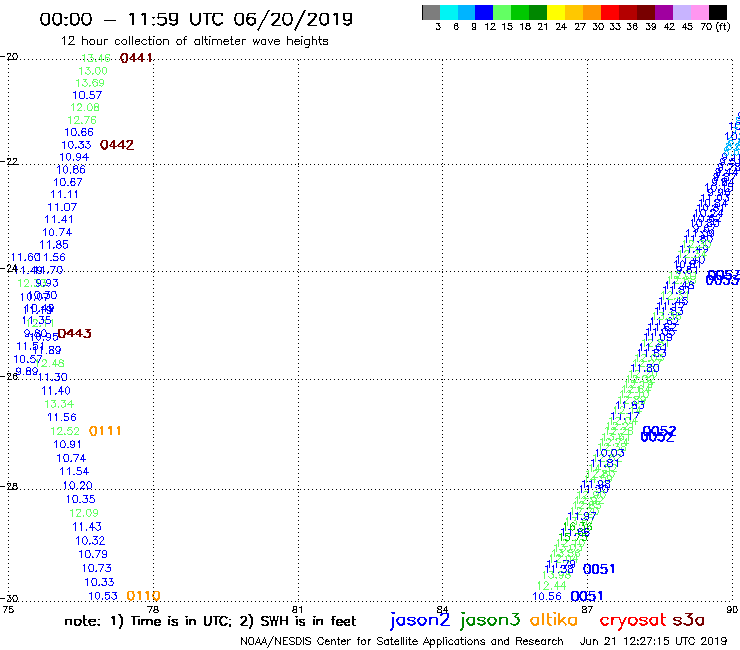This screenshot has width=740, height=650.
Task: Click the "12.52" value next to 0111
Action: click(65, 431)
